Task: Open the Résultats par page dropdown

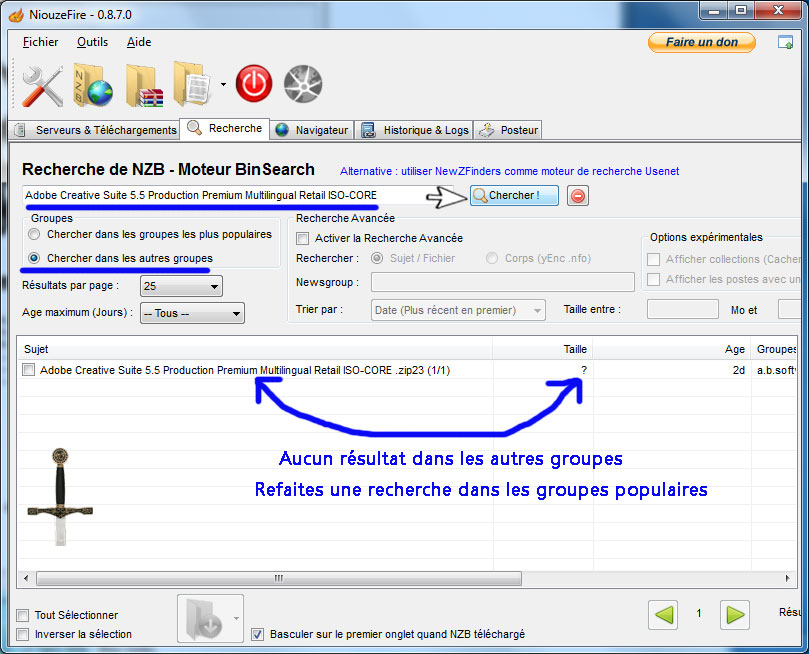Action: click(181, 286)
